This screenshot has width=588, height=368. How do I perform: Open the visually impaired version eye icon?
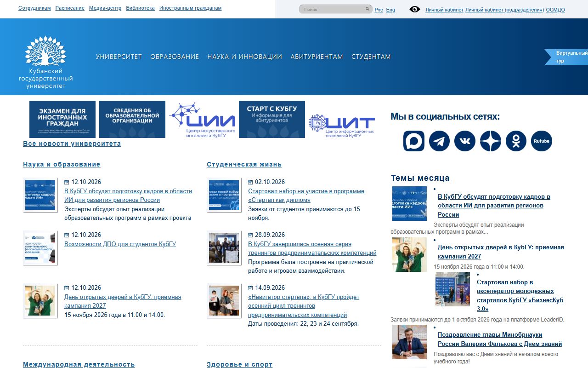click(414, 9)
